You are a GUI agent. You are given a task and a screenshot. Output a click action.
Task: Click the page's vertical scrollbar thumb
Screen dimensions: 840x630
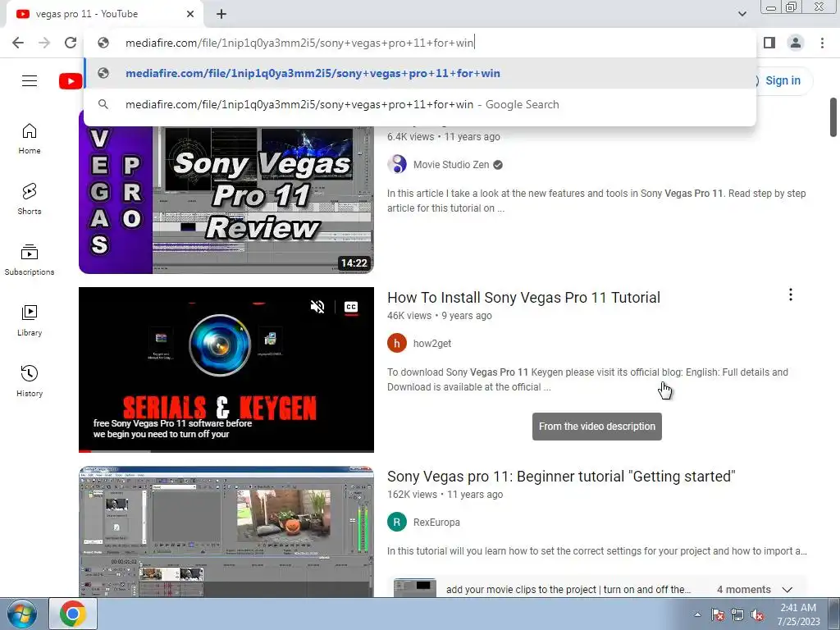[x=833, y=117]
